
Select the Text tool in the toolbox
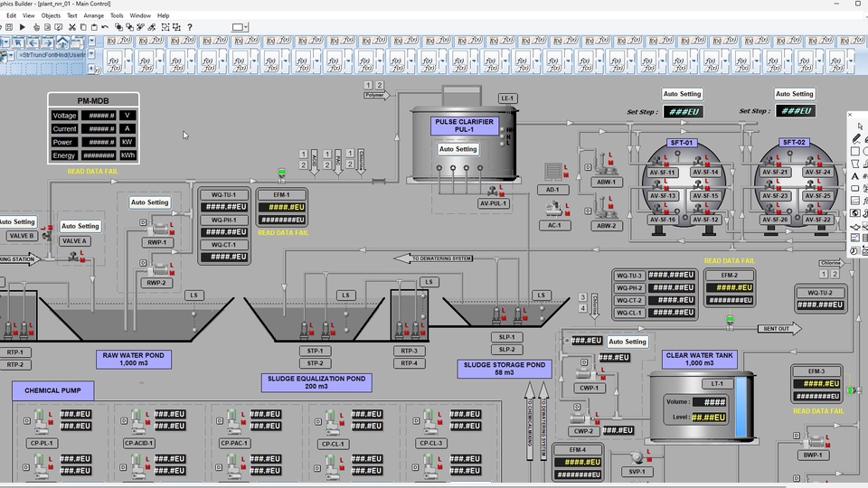(855, 176)
